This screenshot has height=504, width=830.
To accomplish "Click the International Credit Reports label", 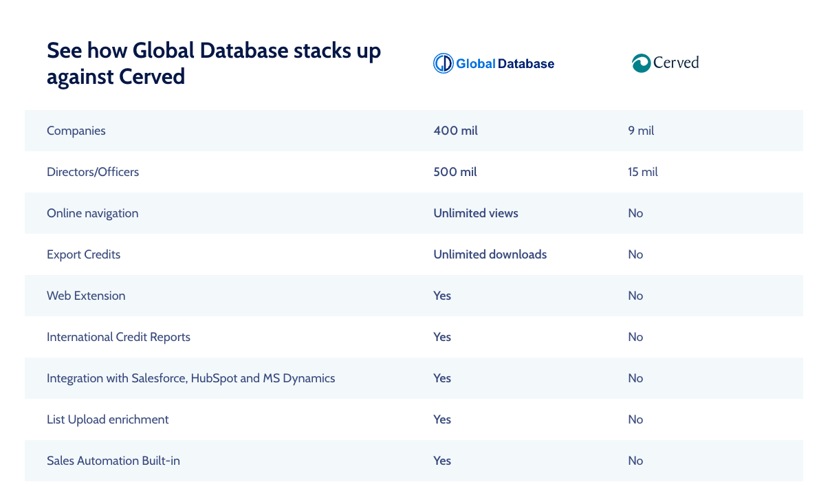I will point(118,337).
